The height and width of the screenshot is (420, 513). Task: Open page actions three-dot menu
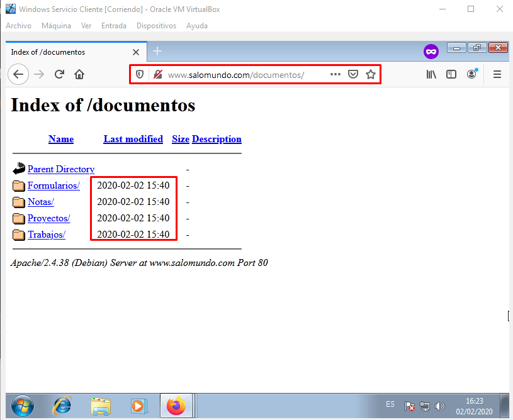coord(335,74)
